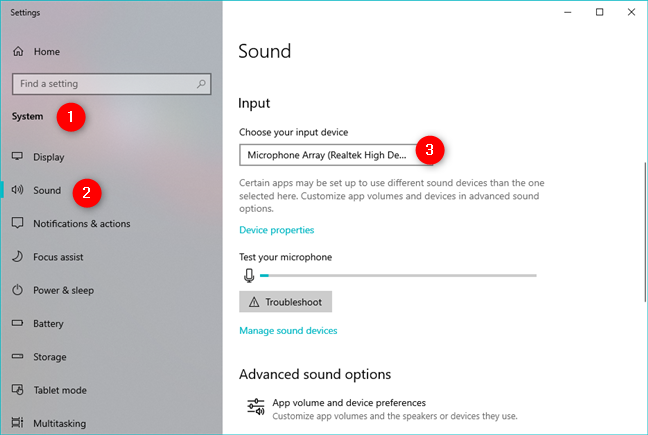Click the search magnifier icon
Screen dimensions: 648x435
coord(201,84)
